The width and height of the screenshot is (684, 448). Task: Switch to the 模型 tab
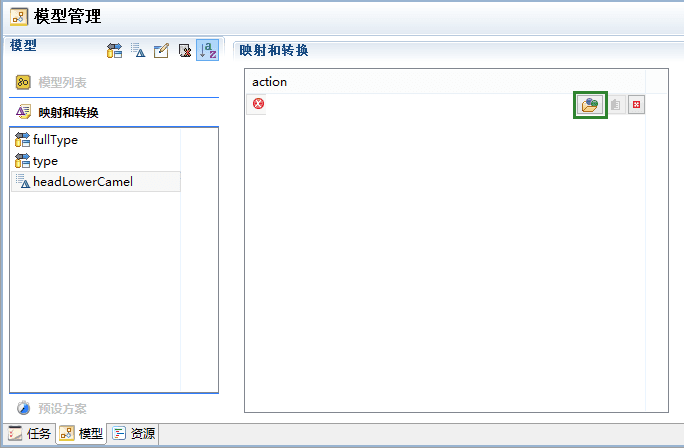pos(81,434)
